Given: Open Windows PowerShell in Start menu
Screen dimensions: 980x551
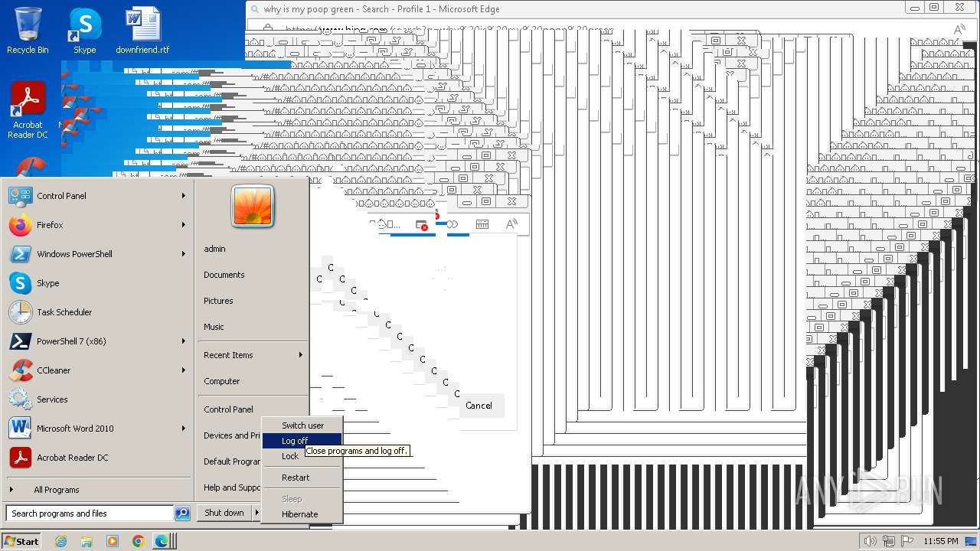Looking at the screenshot, I should tap(96, 254).
